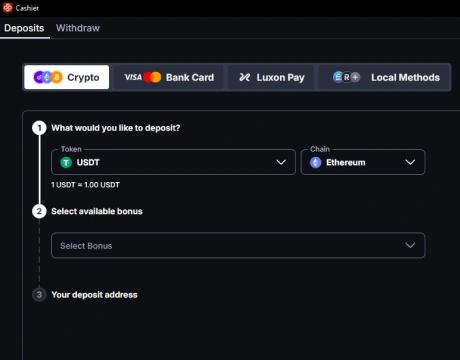Click the crypto coins icon cluster
This screenshot has width=460, height=360.
pyautogui.click(x=48, y=77)
